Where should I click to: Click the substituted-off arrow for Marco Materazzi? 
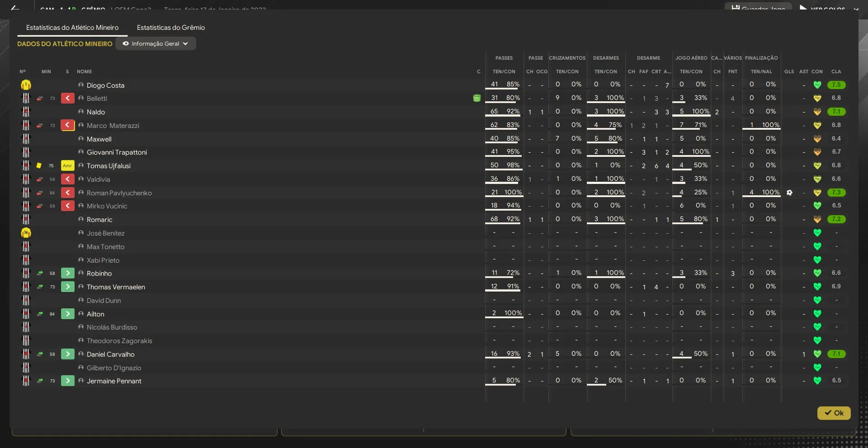[x=68, y=125]
